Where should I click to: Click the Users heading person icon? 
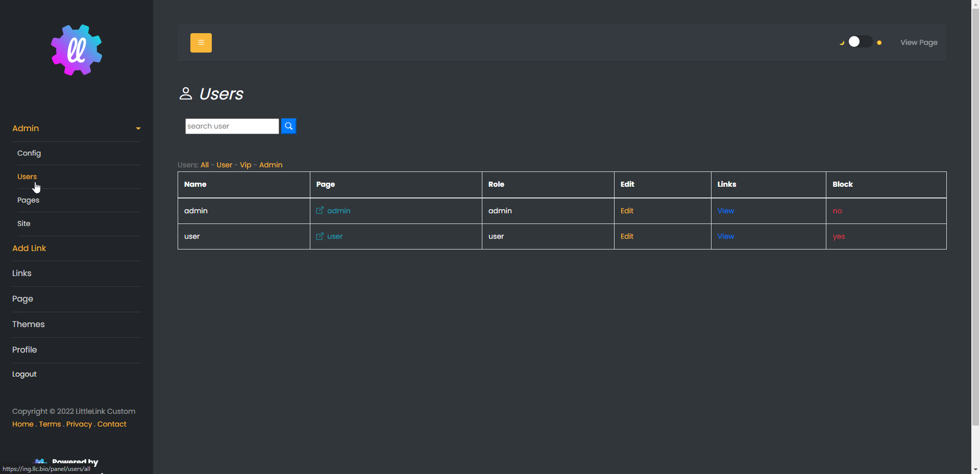tap(186, 93)
